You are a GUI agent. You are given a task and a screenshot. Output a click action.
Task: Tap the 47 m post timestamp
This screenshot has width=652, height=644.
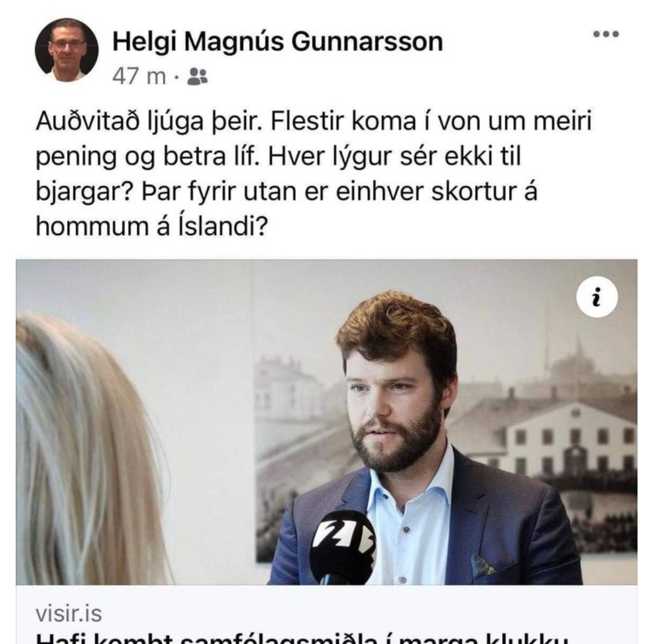[139, 77]
